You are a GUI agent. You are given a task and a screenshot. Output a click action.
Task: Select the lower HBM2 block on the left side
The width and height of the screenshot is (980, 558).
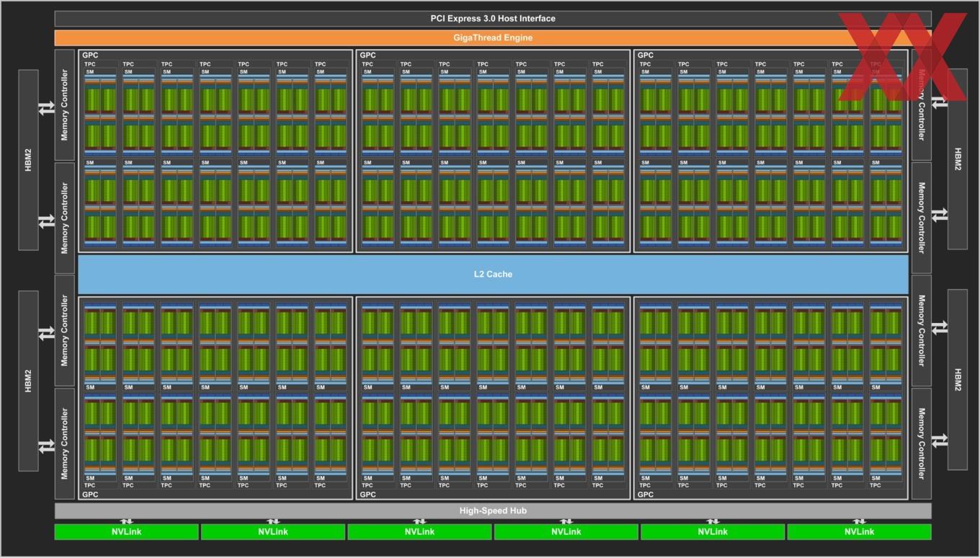pyautogui.click(x=28, y=381)
